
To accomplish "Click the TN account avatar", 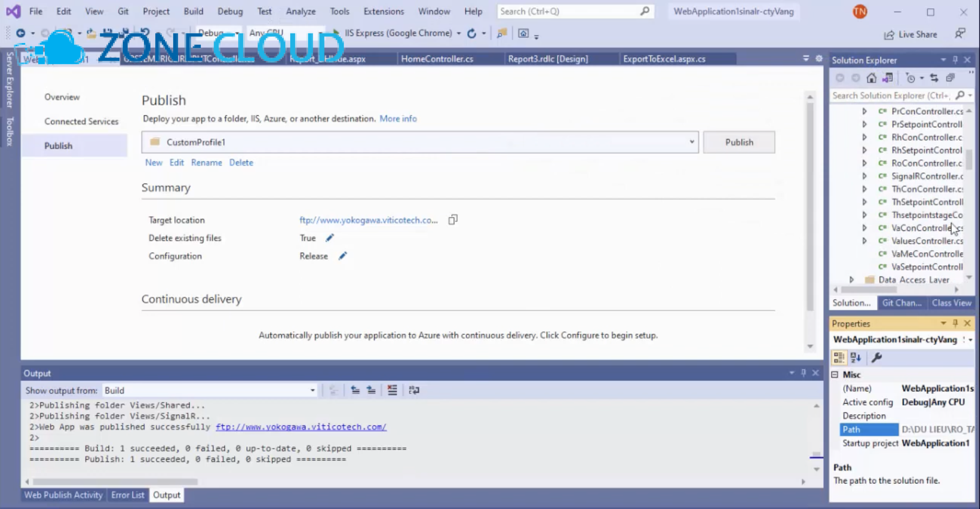I will tap(860, 11).
